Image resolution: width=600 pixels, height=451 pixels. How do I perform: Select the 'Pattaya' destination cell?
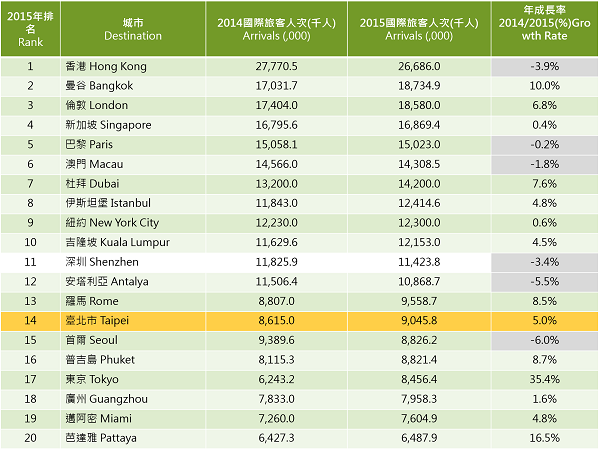tap(133, 438)
